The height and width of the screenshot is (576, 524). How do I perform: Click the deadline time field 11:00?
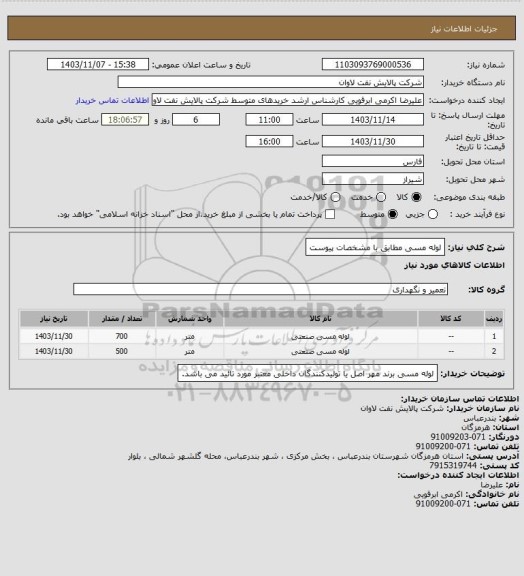269,120
